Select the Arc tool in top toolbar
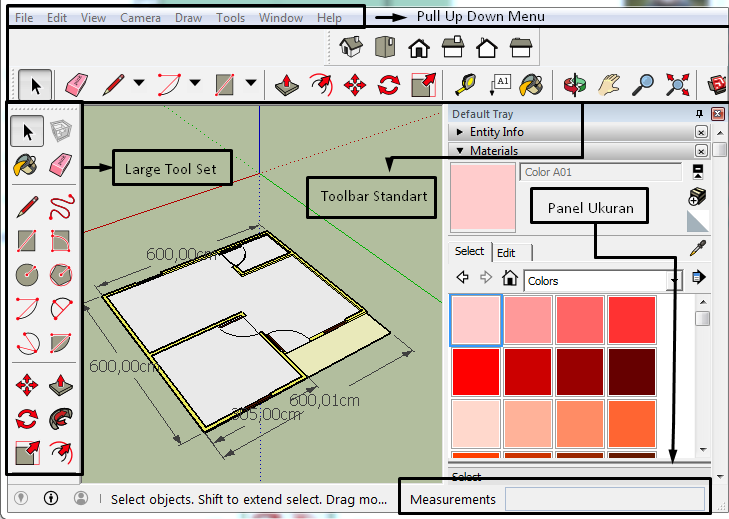729x519 pixels. pos(169,85)
